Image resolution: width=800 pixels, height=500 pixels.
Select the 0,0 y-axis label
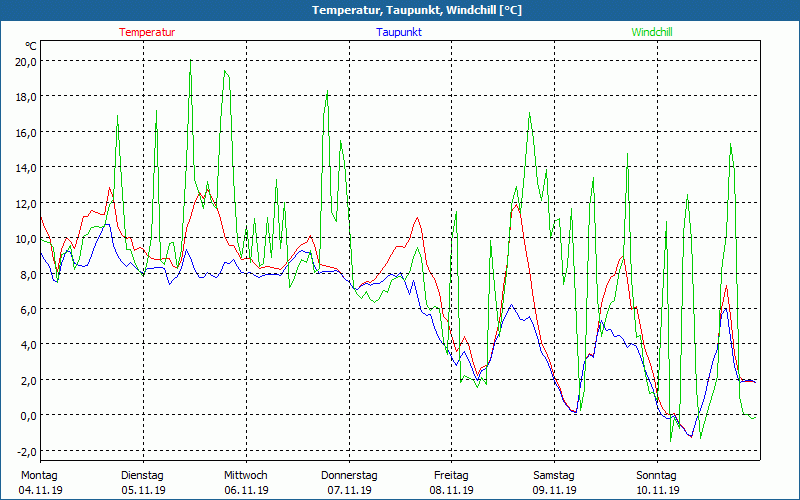(x=29, y=415)
